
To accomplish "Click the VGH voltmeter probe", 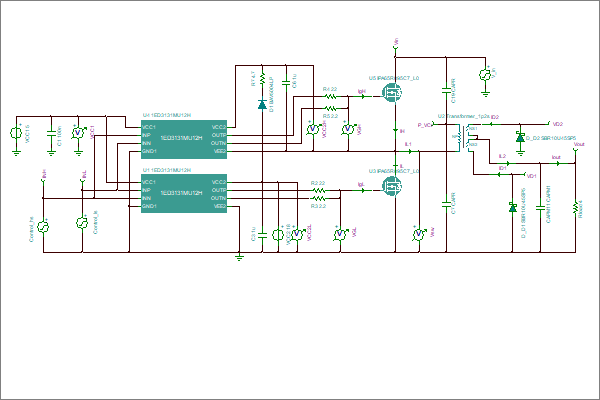I will coord(348,129).
